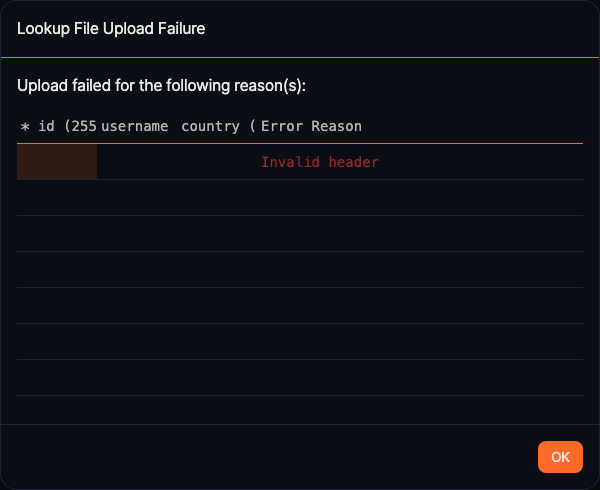Select the red Invalid header error text
The height and width of the screenshot is (490, 600).
tap(320, 162)
